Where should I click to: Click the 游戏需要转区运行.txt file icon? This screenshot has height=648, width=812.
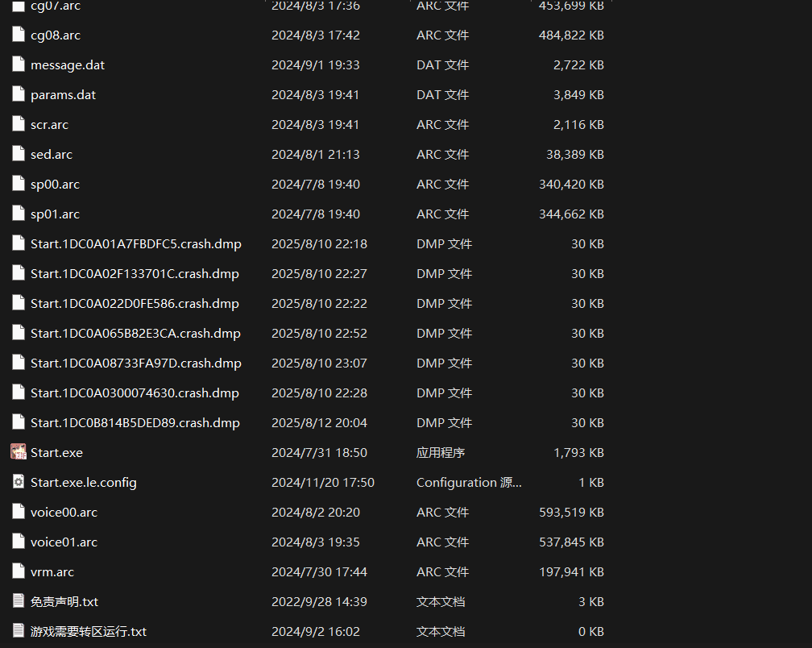[x=19, y=631]
